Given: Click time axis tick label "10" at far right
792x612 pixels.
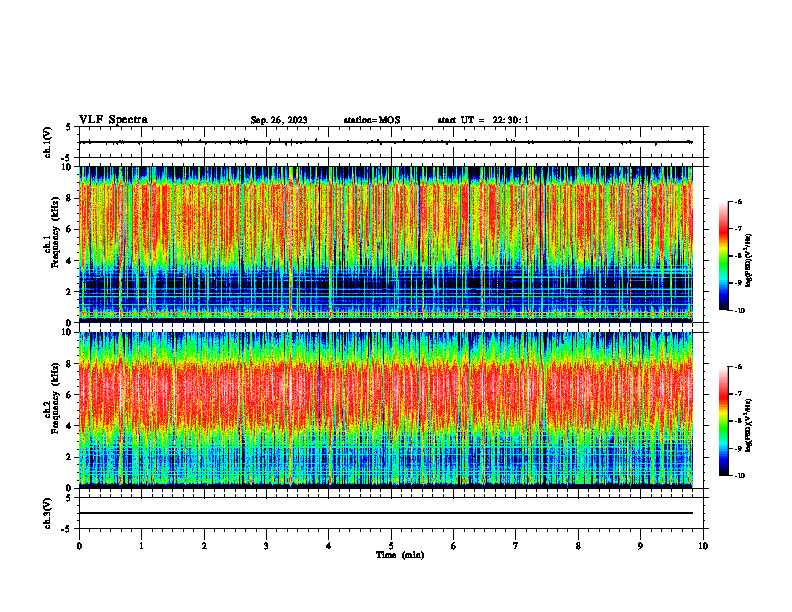Looking at the screenshot, I should (703, 546).
